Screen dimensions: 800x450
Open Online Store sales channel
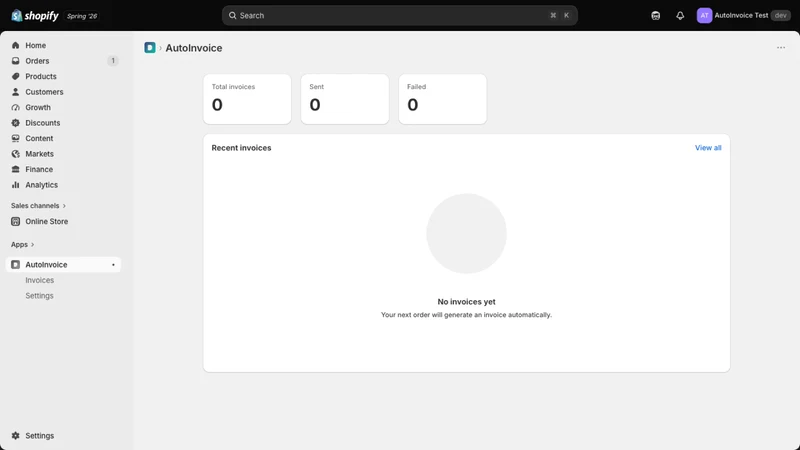[63, 221]
